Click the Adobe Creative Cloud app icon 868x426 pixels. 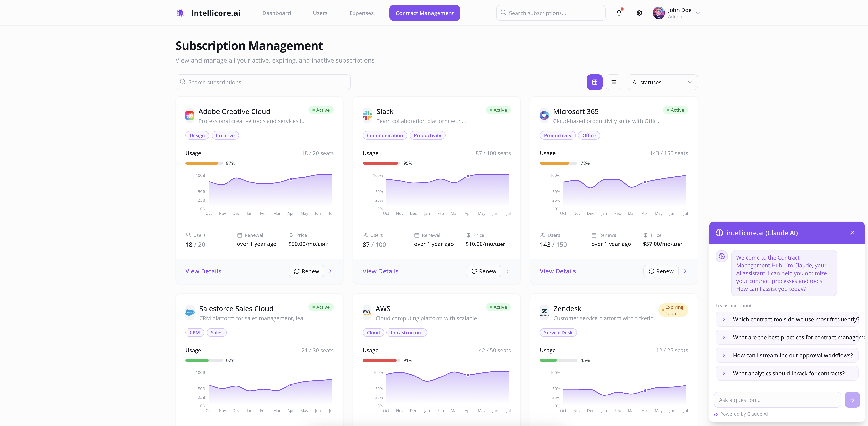[189, 116]
